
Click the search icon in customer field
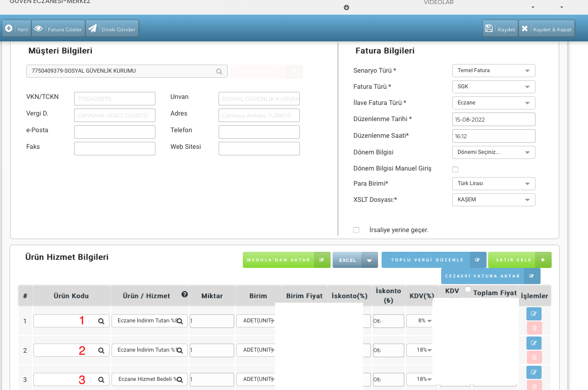(x=219, y=72)
